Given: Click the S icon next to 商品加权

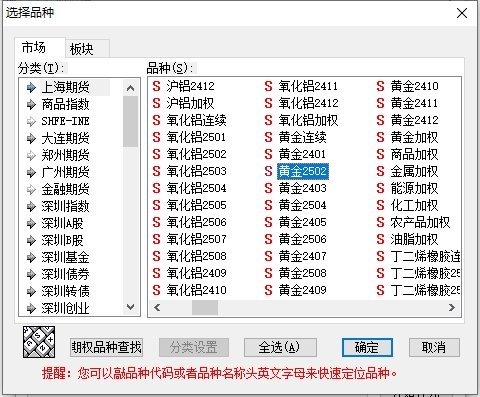Looking at the screenshot, I should (381, 154).
